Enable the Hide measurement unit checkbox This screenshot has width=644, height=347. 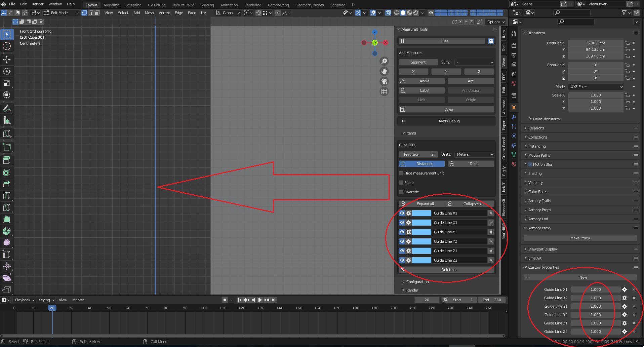pyautogui.click(x=401, y=173)
